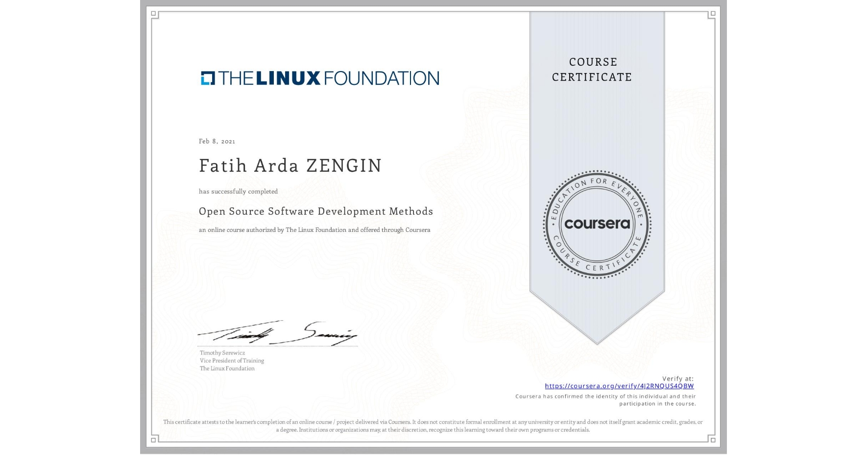Click the has successfully completed text
This screenshot has height=455, width=868.
click(238, 191)
